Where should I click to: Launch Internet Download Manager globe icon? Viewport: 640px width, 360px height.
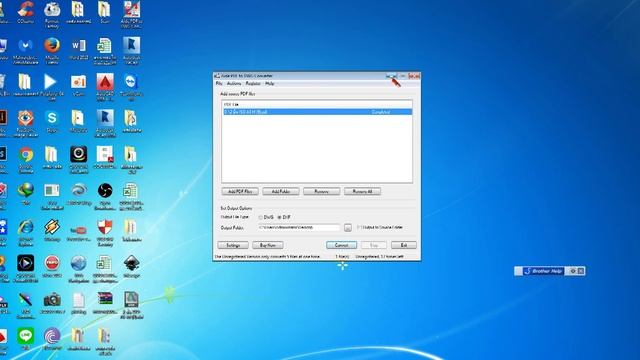tap(26, 191)
